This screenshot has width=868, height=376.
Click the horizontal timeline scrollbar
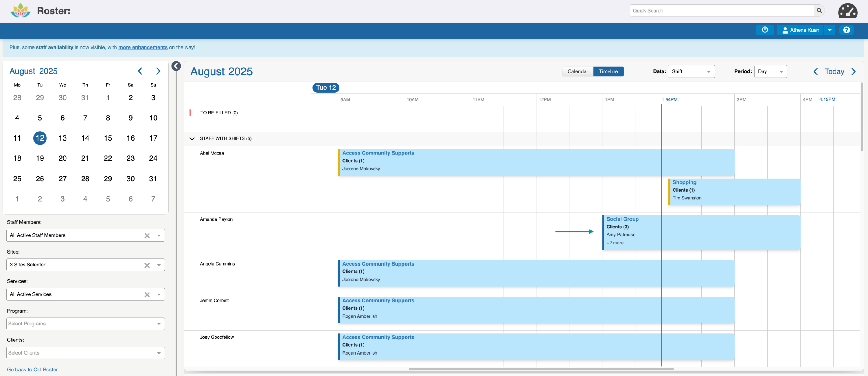click(x=541, y=369)
